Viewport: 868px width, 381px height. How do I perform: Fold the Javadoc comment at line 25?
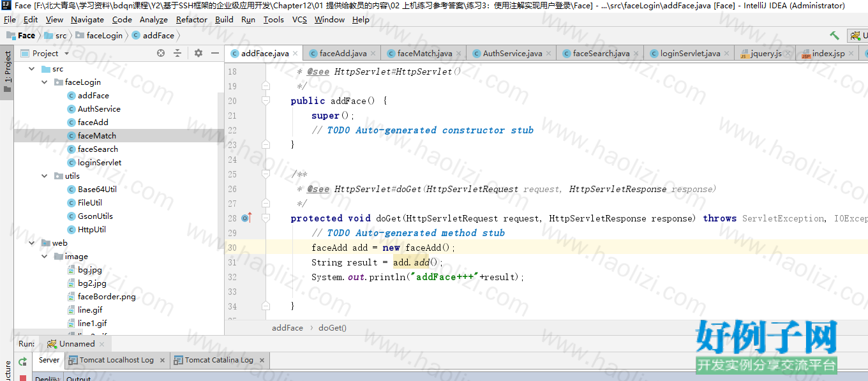[x=266, y=174]
